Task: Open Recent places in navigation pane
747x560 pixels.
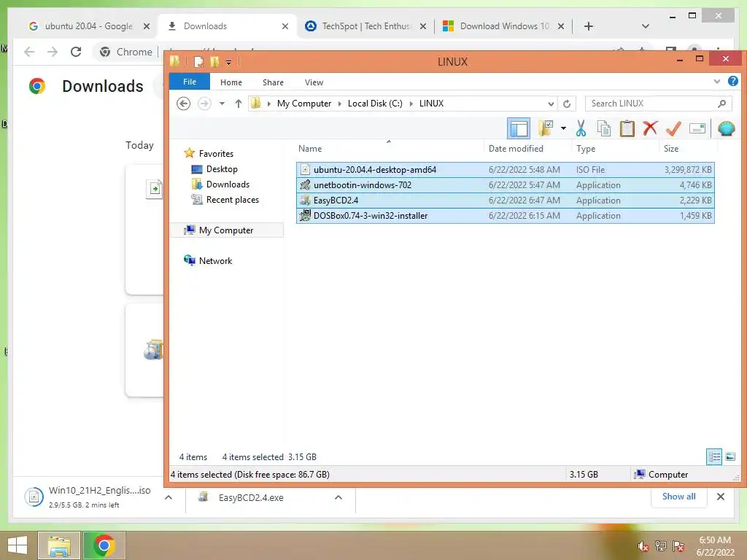Action: [233, 200]
